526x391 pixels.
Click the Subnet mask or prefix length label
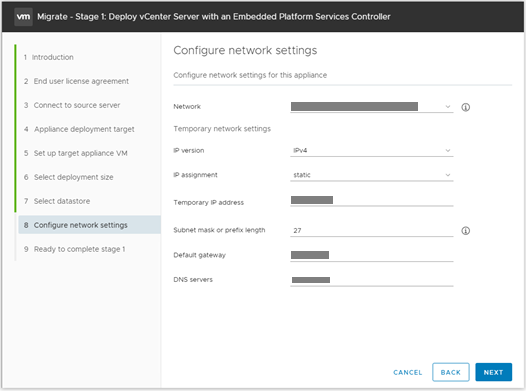219,230
